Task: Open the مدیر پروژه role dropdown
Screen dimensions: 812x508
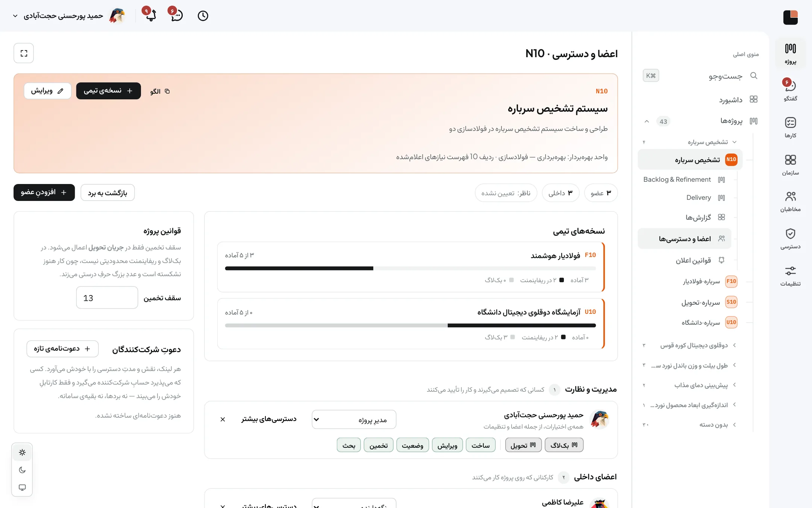Action: pos(354,420)
